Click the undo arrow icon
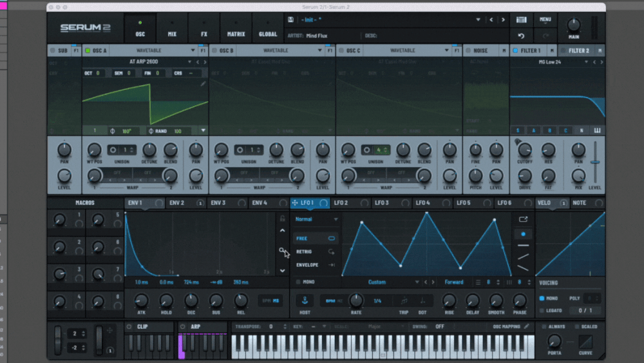Viewport: 644px width, 363px height. (x=521, y=35)
